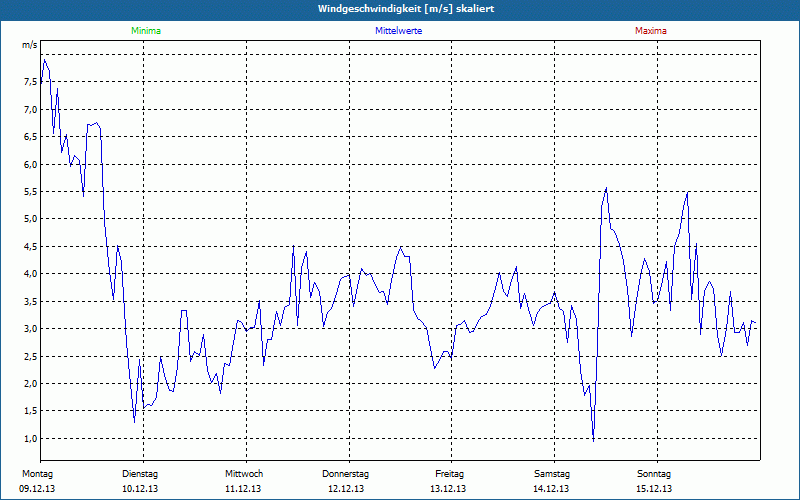
Task: Click the Minima legend label
Action: [x=146, y=31]
